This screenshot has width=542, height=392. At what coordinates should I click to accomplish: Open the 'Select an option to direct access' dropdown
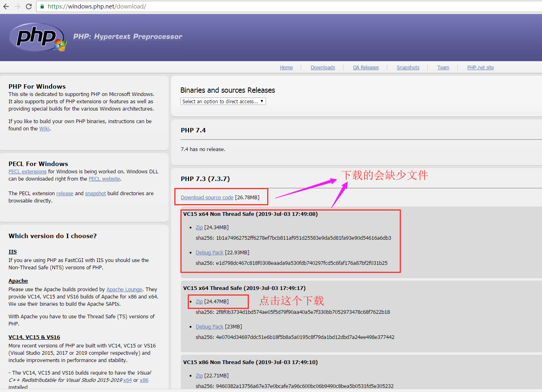click(x=223, y=101)
